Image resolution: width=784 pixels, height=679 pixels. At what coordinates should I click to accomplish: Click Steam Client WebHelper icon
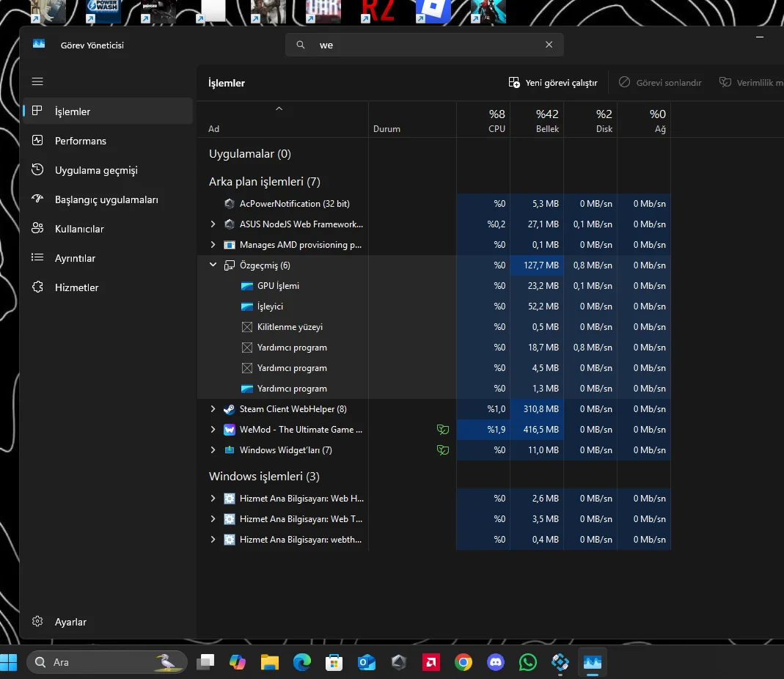[x=230, y=409]
